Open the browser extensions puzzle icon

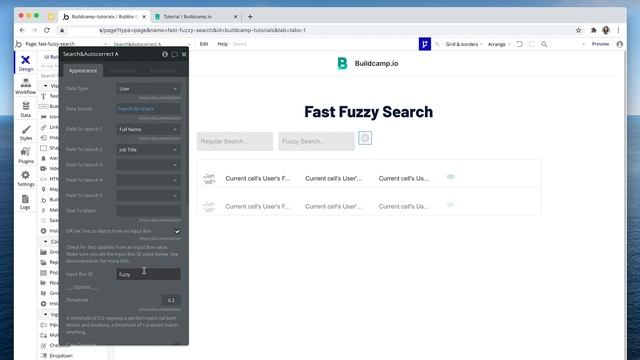[x=593, y=30]
